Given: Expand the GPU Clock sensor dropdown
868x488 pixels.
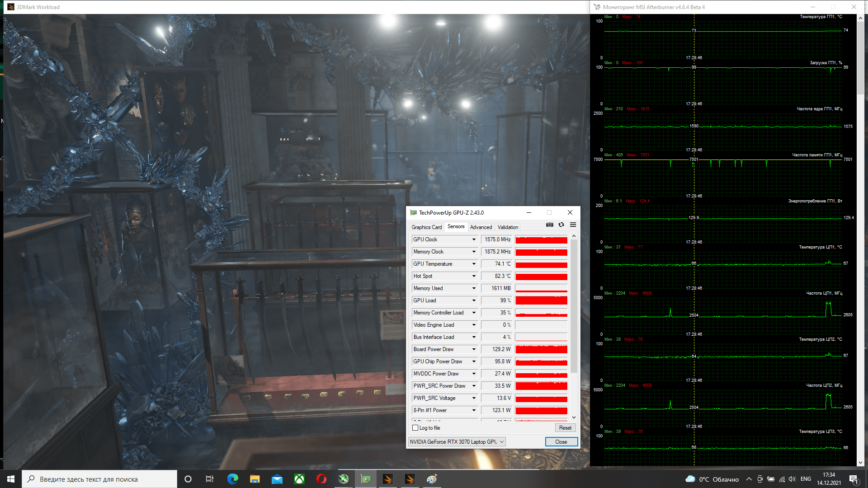Looking at the screenshot, I should (474, 239).
